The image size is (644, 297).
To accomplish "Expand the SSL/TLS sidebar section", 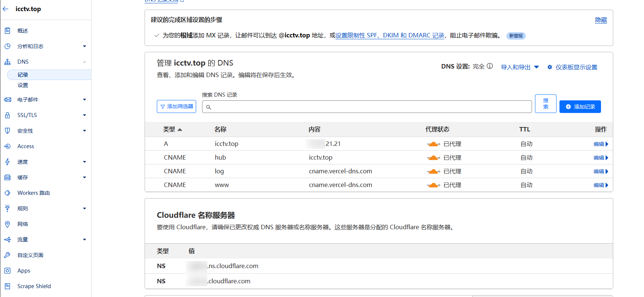I will point(84,115).
